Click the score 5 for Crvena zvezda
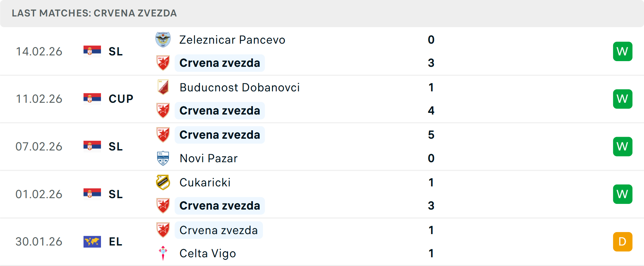This screenshot has width=644, height=266. [431, 135]
